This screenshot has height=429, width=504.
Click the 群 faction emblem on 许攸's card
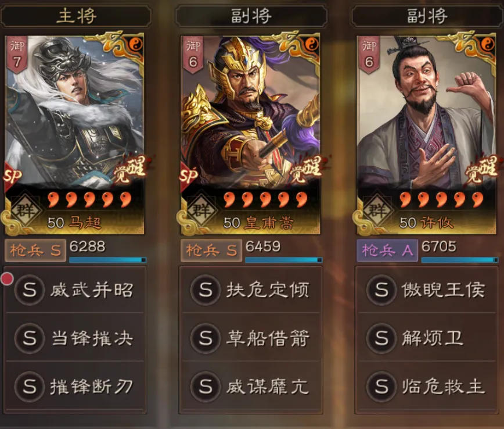[377, 211]
